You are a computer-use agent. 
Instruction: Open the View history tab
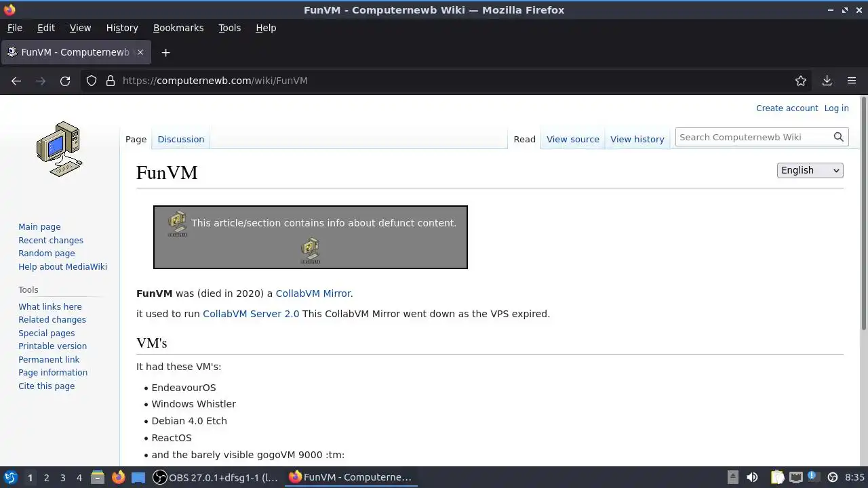click(x=637, y=139)
